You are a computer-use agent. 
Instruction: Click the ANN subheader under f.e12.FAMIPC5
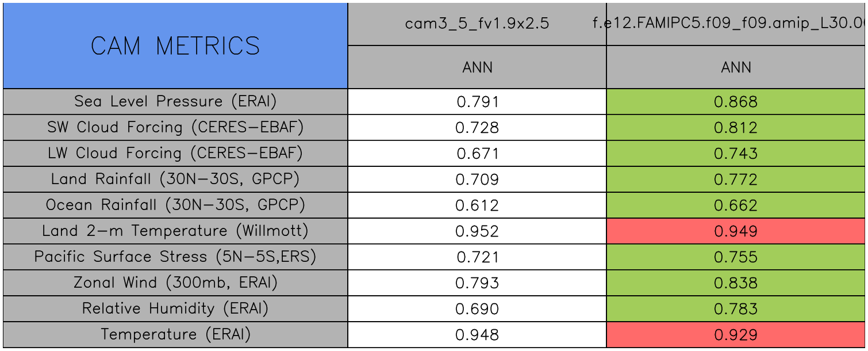point(736,67)
